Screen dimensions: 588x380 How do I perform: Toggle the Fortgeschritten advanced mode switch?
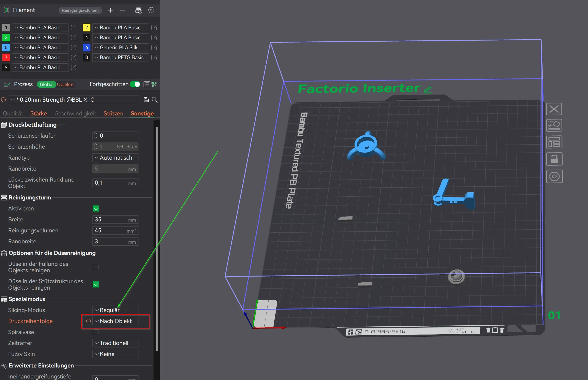tap(135, 84)
